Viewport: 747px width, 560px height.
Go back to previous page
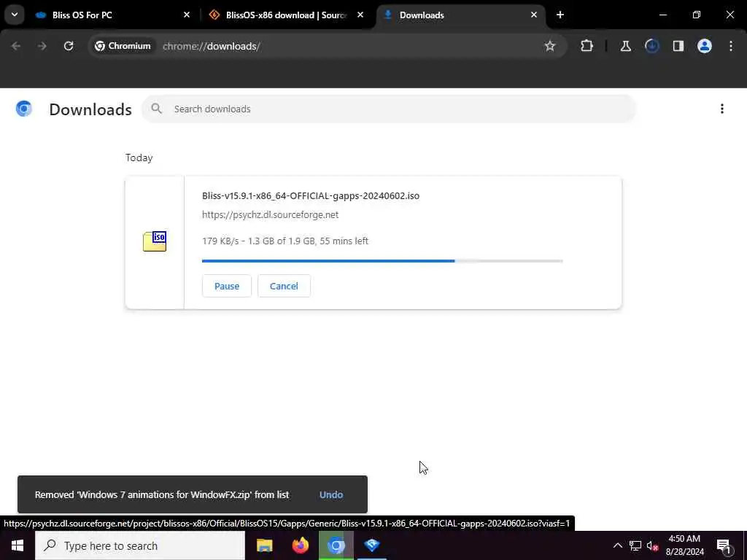16,46
